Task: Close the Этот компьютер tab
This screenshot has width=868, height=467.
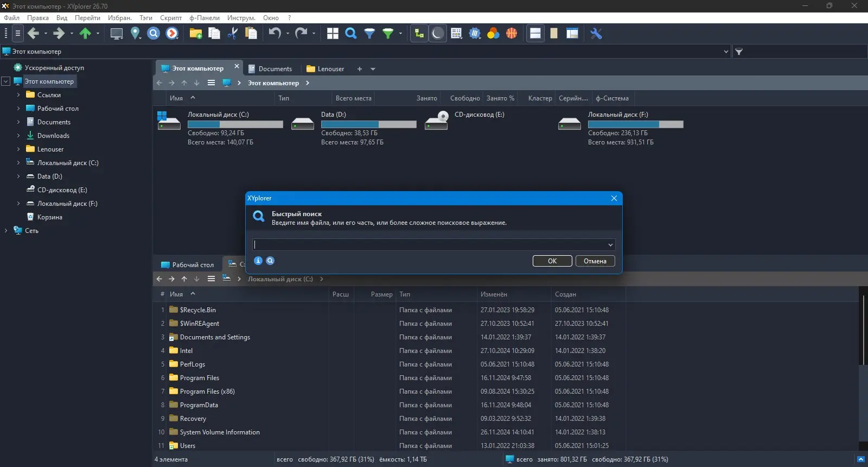Action: point(237,66)
